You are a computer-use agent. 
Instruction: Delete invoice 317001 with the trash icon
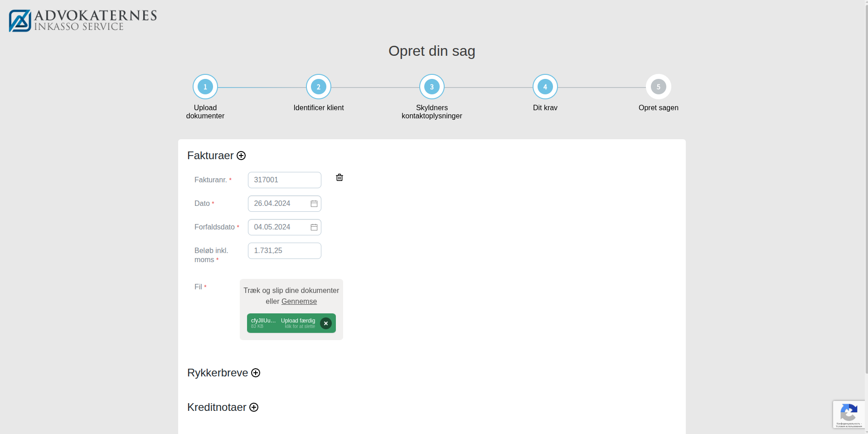339,177
